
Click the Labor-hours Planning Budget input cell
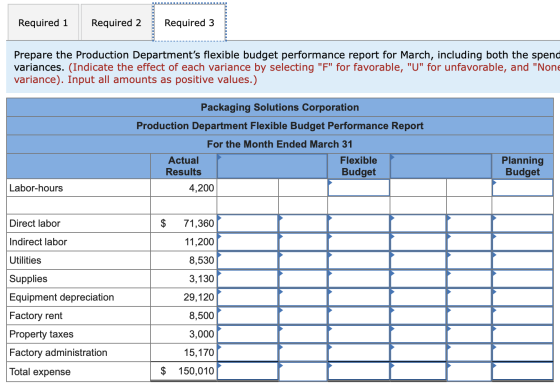click(522, 188)
